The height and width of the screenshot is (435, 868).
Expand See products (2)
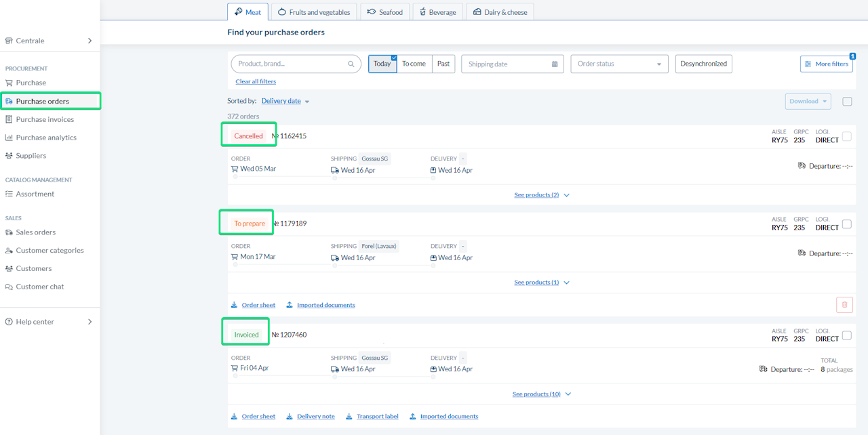(542, 195)
